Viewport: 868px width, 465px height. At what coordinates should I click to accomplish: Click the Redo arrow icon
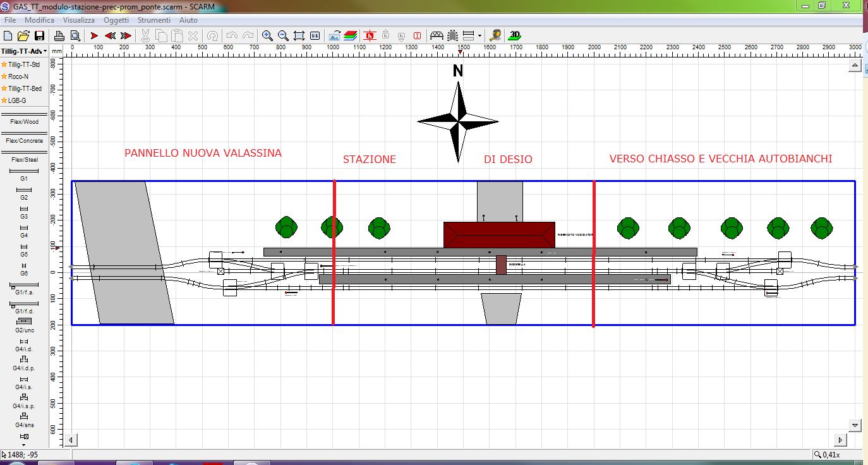click(x=248, y=35)
